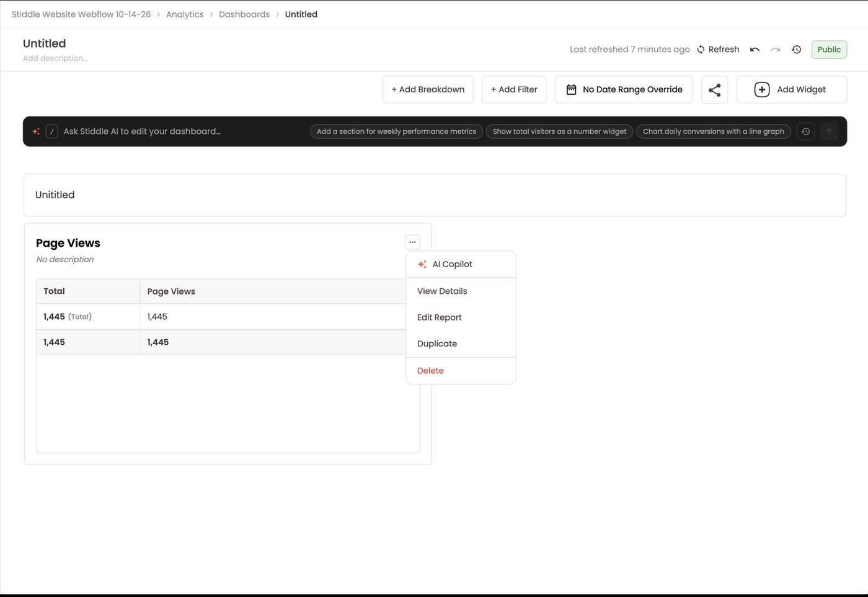Choose Duplicate from the widget menu

pyautogui.click(x=461, y=343)
